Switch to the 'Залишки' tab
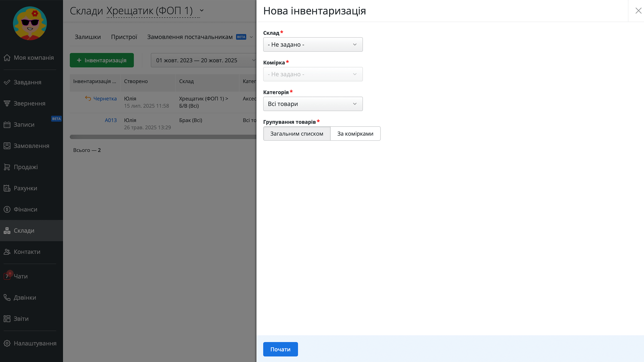Screen dimensions: 644x362 click(x=88, y=37)
